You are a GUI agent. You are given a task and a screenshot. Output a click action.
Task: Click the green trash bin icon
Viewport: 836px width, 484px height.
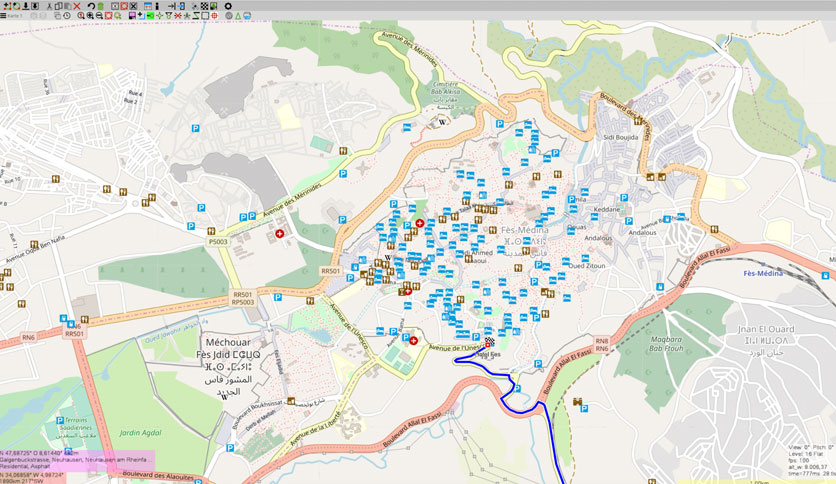point(101,6)
